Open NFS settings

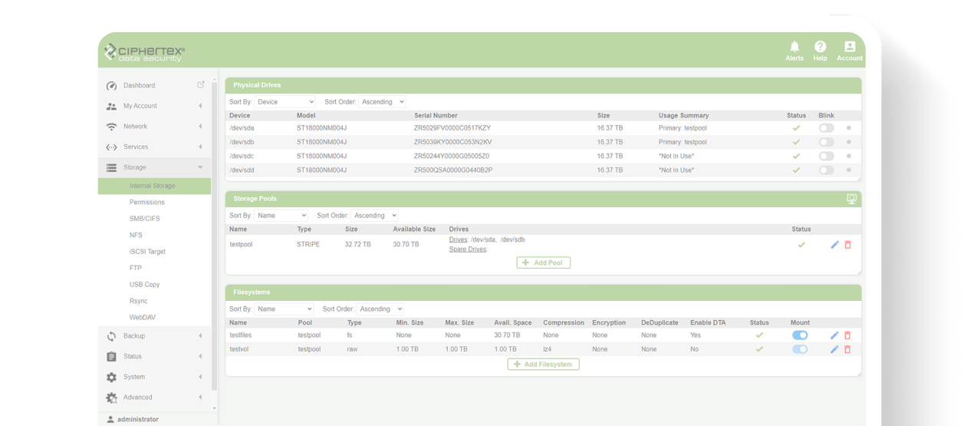pos(136,236)
